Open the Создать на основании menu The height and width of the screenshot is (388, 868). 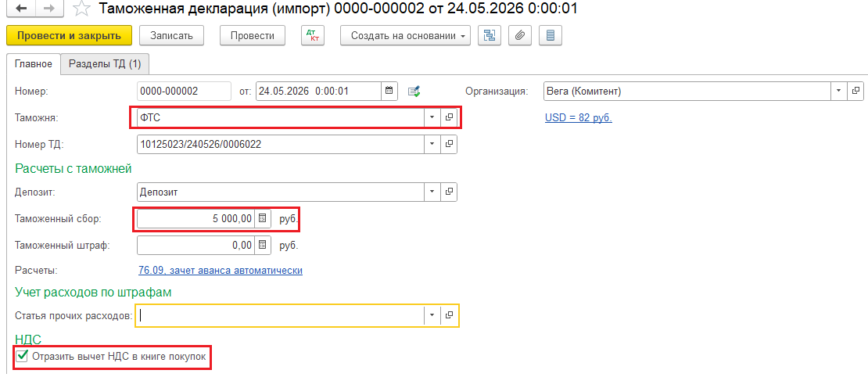pyautogui.click(x=405, y=35)
